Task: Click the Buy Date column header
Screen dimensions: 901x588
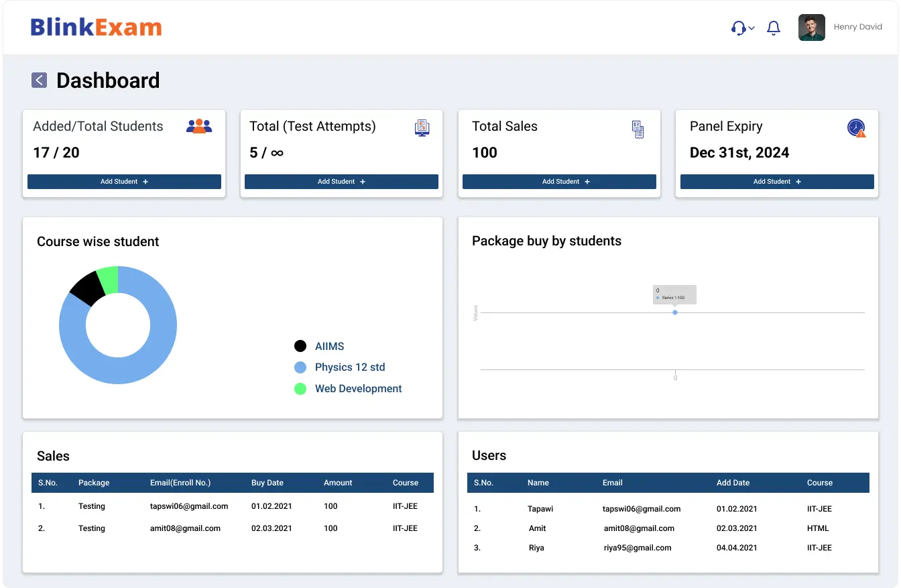Action: pos(267,483)
